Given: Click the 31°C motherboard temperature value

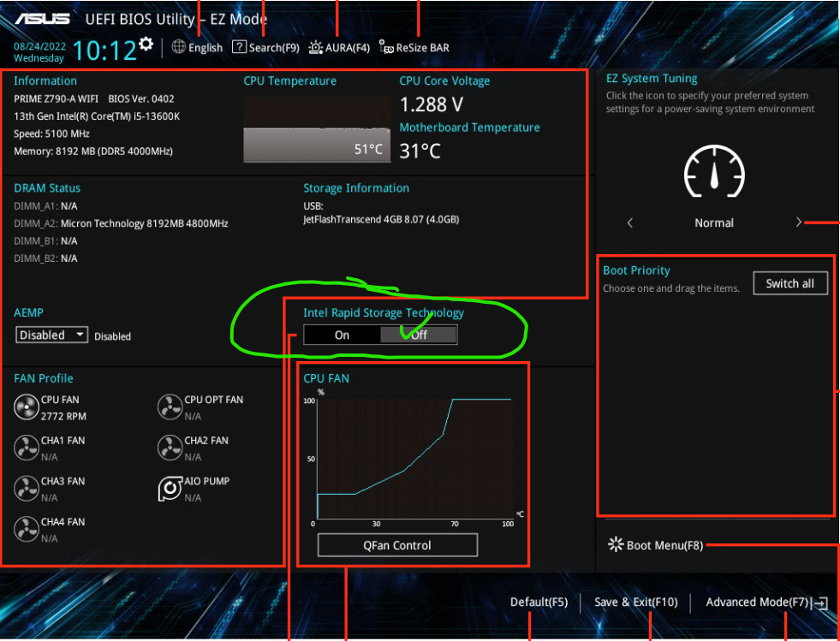Looking at the screenshot, I should click(x=420, y=151).
